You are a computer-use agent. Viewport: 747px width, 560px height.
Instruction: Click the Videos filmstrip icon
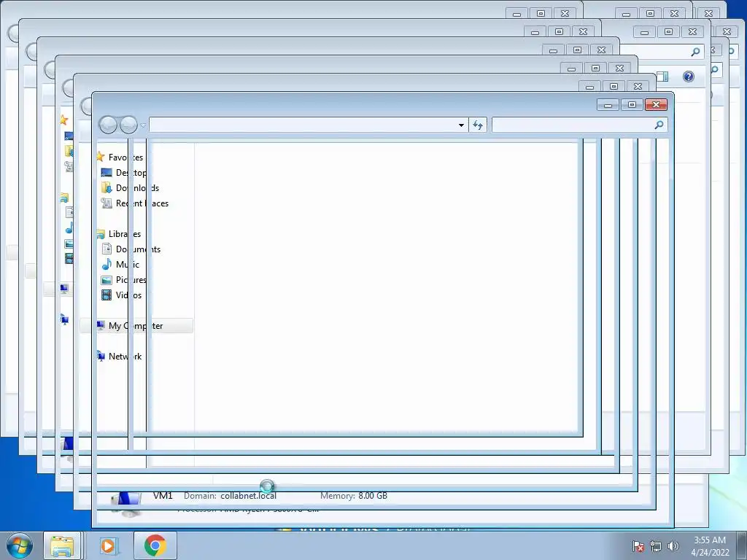pyautogui.click(x=107, y=295)
